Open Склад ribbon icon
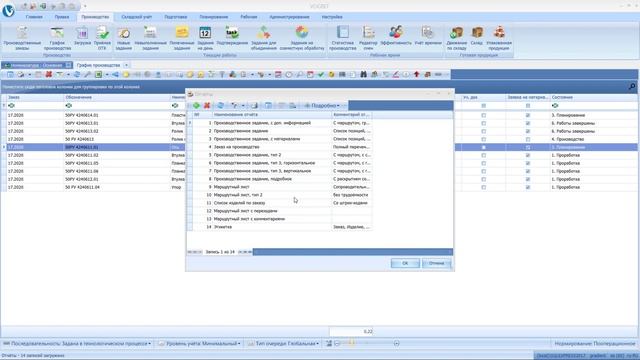640x360 pixels. click(x=477, y=36)
